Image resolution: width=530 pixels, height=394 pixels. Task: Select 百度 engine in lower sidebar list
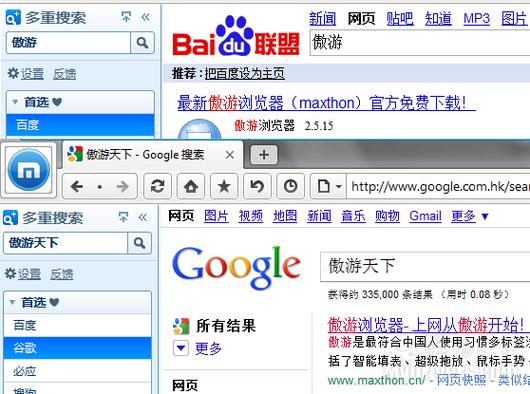(77, 325)
